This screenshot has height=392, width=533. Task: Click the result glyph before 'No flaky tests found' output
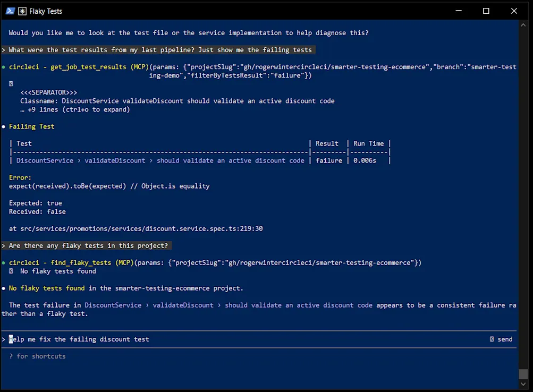pyautogui.click(x=11, y=271)
